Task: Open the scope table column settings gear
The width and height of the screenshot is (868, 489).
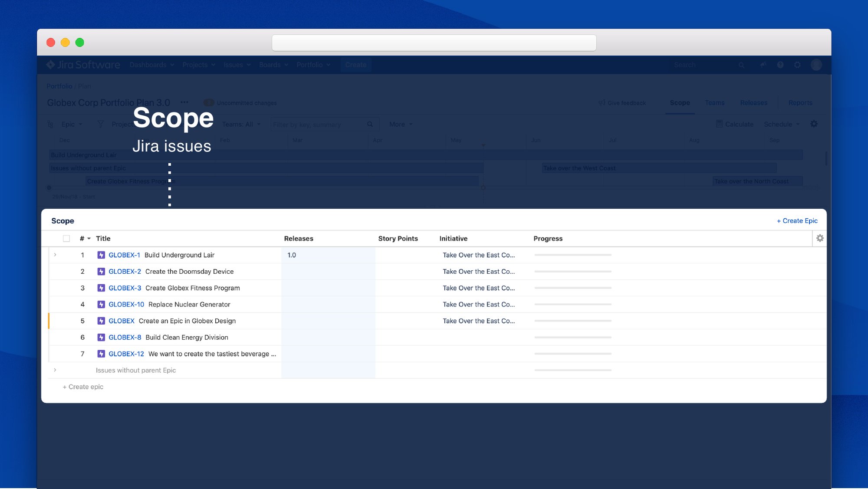Action: (x=820, y=238)
